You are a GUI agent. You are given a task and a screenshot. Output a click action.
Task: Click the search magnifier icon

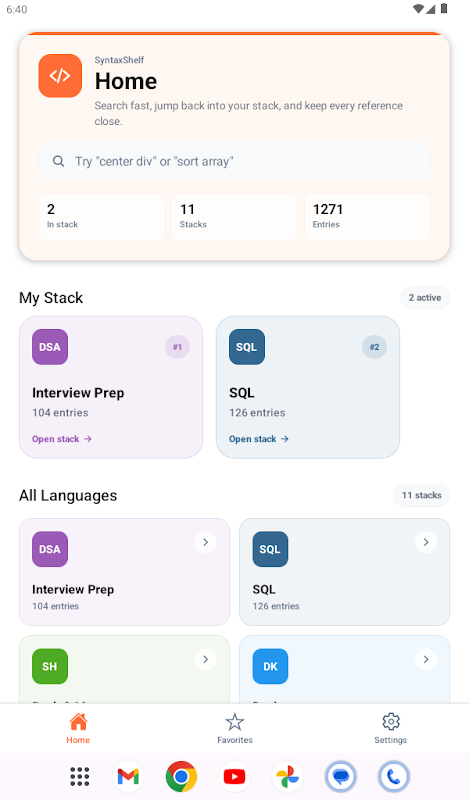coord(59,161)
